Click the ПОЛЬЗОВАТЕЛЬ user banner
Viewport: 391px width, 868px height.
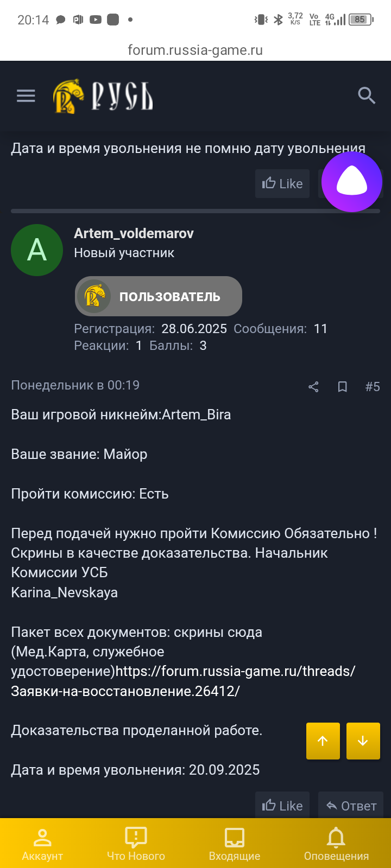(158, 296)
